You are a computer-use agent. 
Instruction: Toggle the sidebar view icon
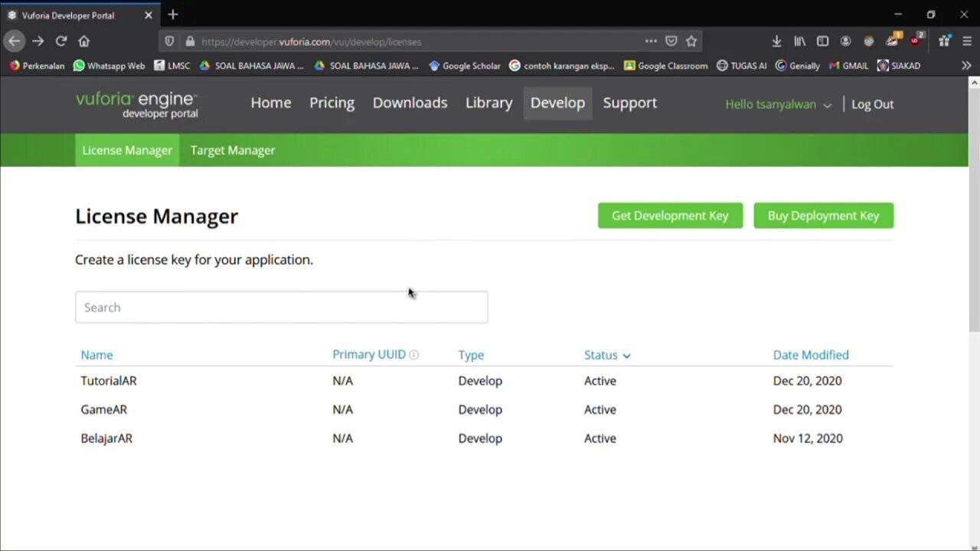(x=822, y=41)
